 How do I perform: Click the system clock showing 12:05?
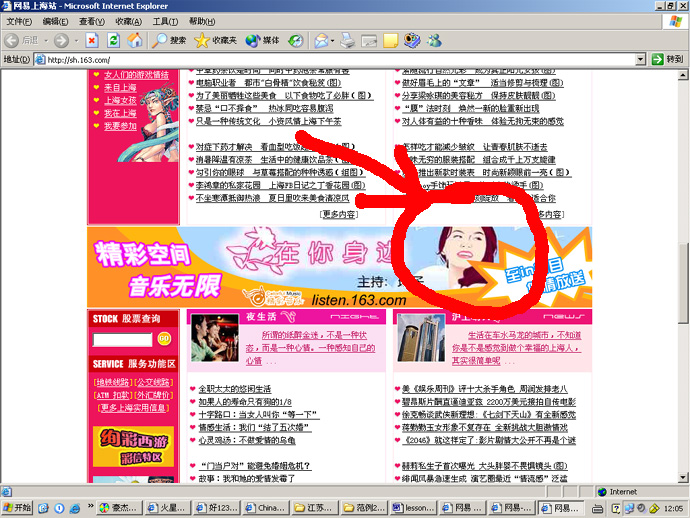(x=674, y=508)
